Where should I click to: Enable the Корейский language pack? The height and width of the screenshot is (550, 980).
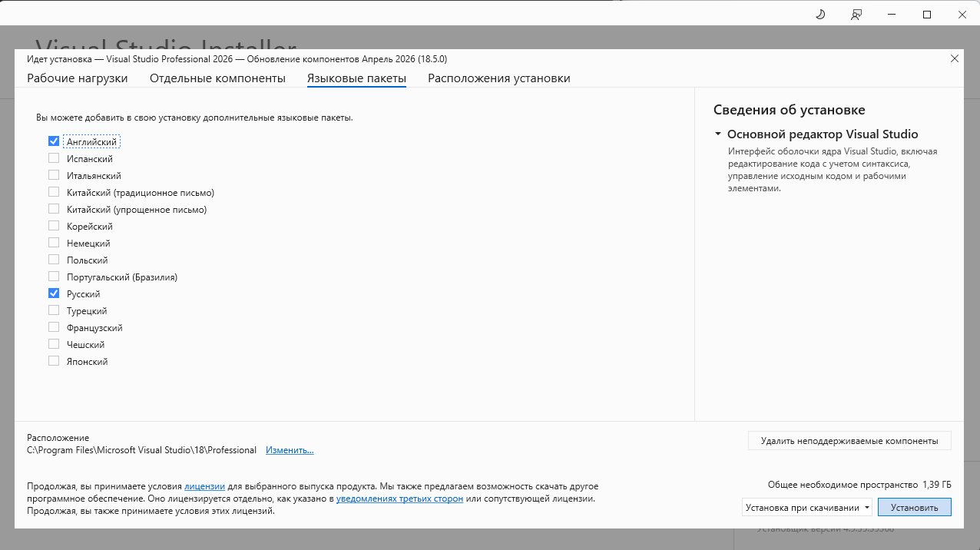pos(54,226)
